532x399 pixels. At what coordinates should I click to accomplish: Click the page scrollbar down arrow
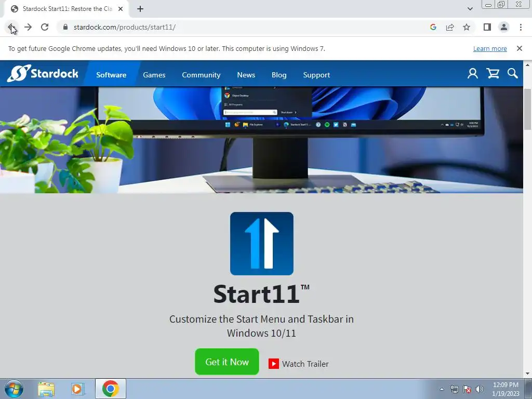coord(528,374)
